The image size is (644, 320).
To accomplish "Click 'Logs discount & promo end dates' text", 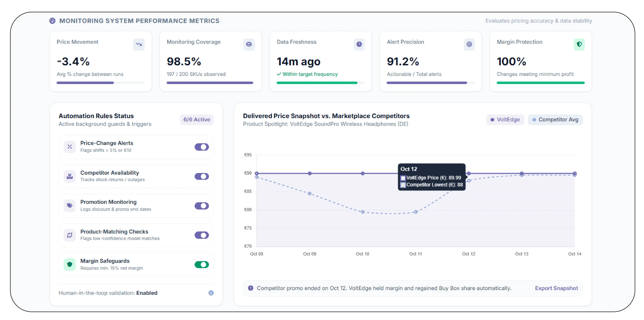I will coord(116,209).
